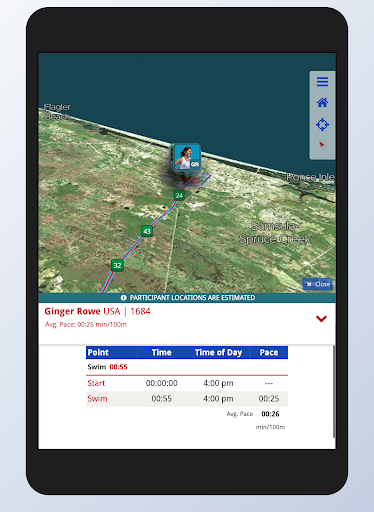Viewport: 374px width, 512px height.
Task: Select the Start row point label
Action: coord(96,383)
